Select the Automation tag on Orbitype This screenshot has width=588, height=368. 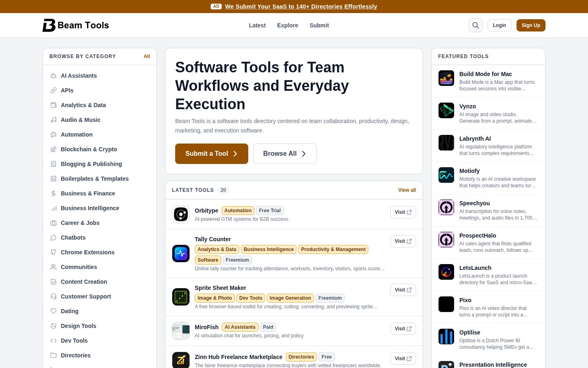(x=238, y=211)
